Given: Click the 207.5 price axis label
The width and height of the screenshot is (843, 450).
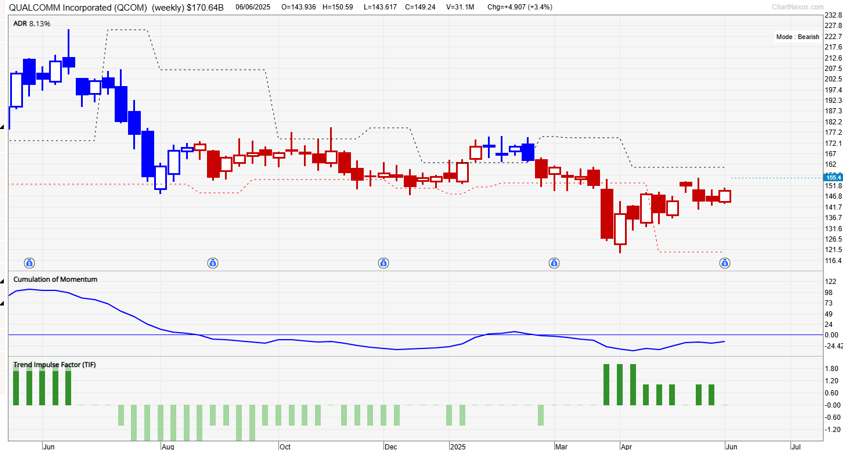Looking at the screenshot, I should coord(833,69).
